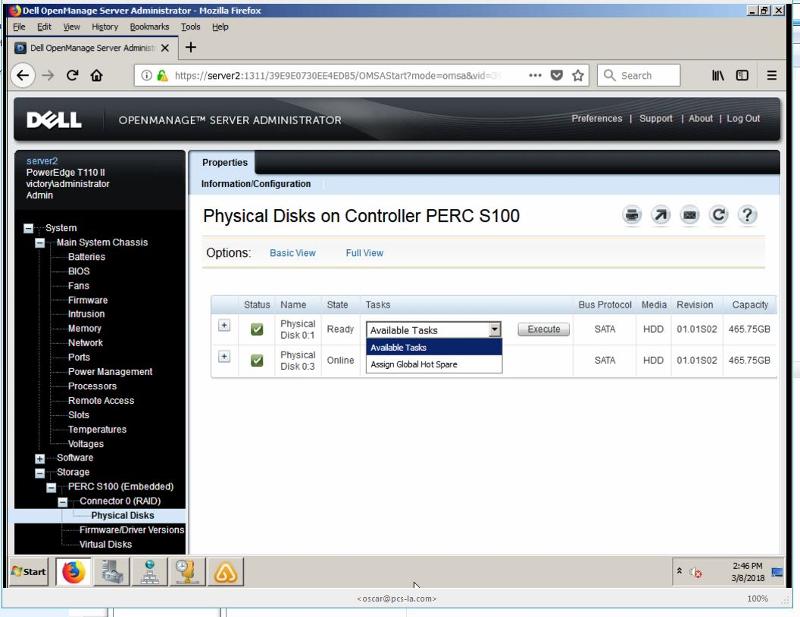The width and height of the screenshot is (800, 617).
Task: Click the Pocket save icon
Action: (x=557, y=76)
